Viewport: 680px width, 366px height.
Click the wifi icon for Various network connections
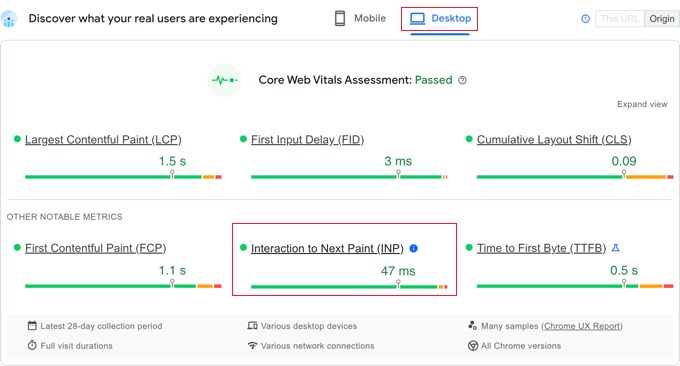click(252, 346)
